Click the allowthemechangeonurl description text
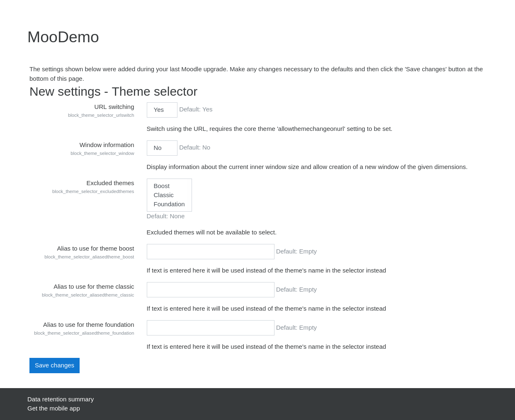 click(270, 129)
